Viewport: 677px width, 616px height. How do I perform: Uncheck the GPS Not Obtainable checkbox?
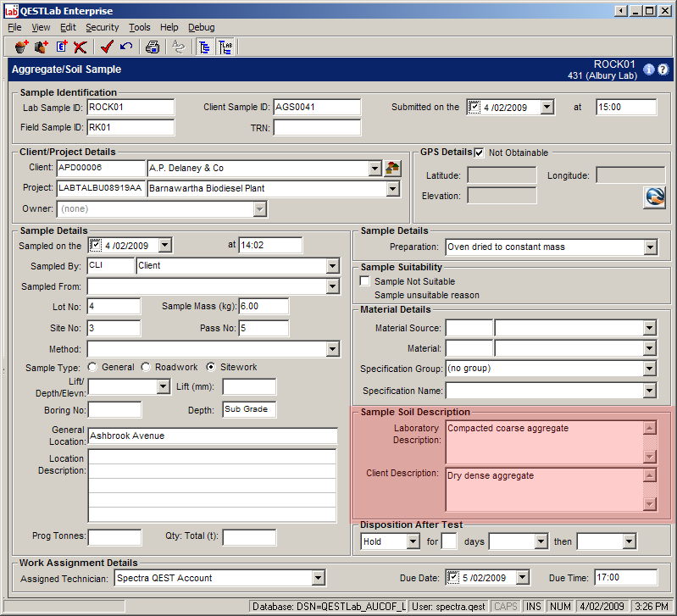480,153
